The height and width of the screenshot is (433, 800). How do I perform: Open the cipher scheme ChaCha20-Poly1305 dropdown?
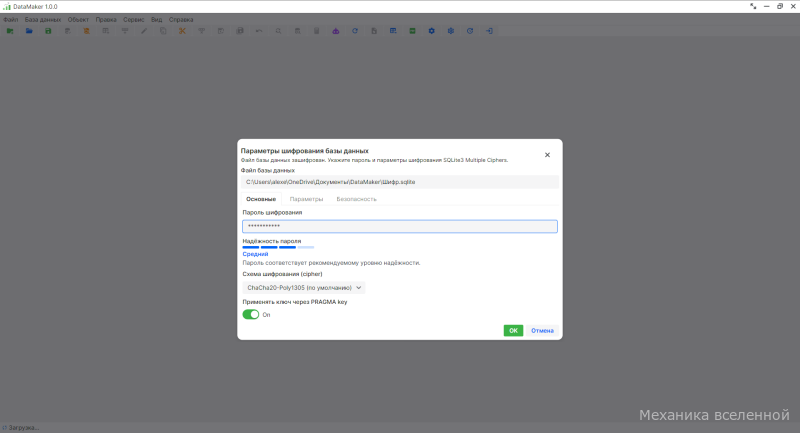304,288
